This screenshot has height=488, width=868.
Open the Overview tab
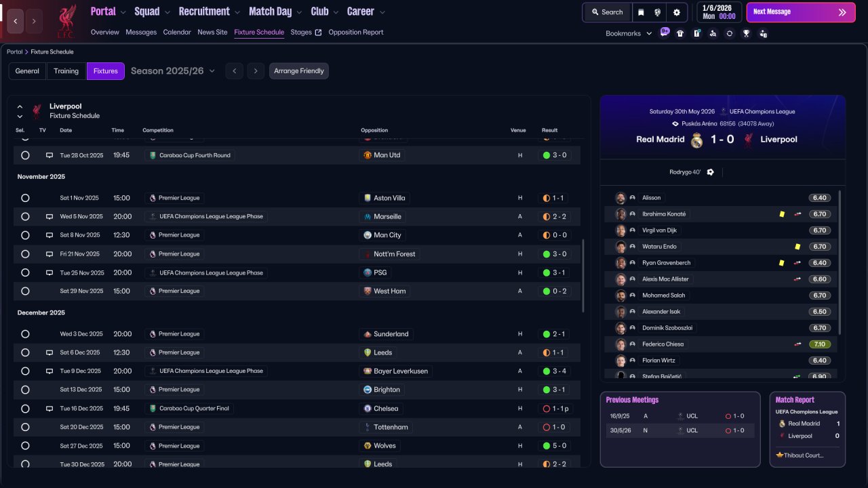pyautogui.click(x=105, y=33)
